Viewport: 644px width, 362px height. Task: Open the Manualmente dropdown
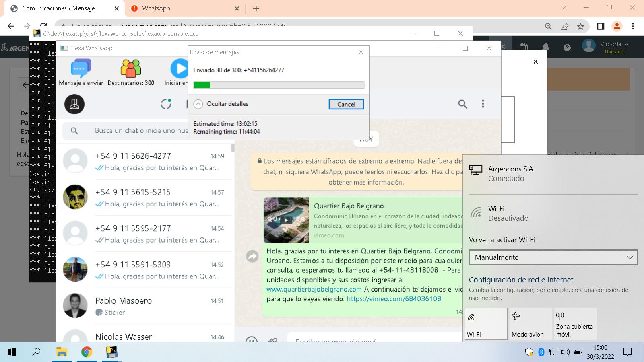click(x=553, y=257)
